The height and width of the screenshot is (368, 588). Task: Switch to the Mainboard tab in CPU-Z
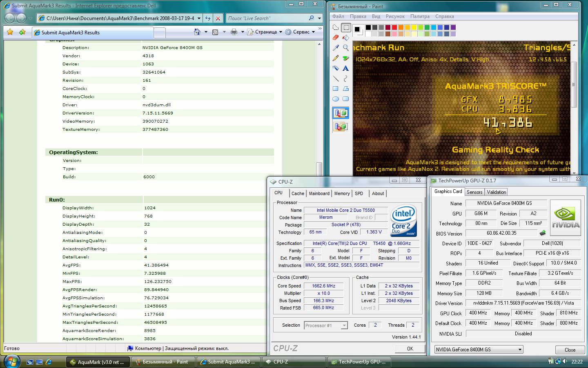point(319,193)
